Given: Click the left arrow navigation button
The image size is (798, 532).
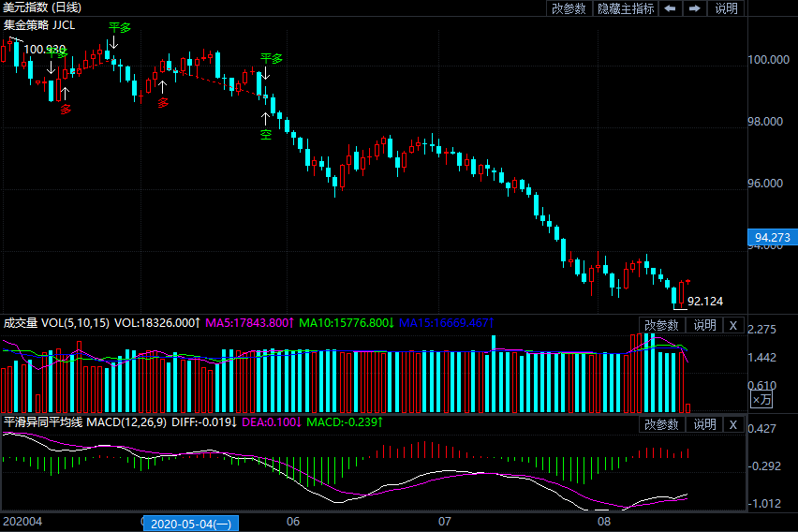Looking at the screenshot, I should (x=670, y=8).
